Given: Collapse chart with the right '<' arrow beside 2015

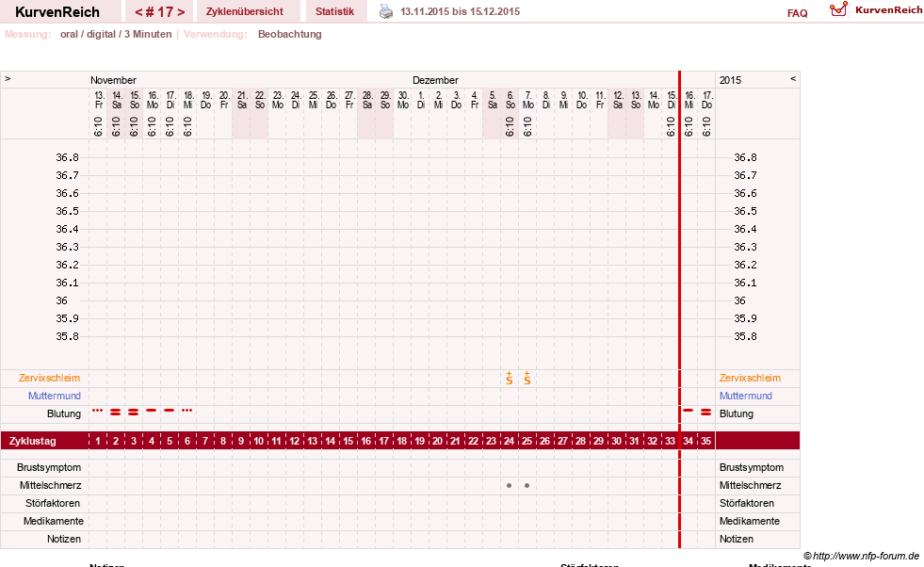Looking at the screenshot, I should [x=793, y=78].
